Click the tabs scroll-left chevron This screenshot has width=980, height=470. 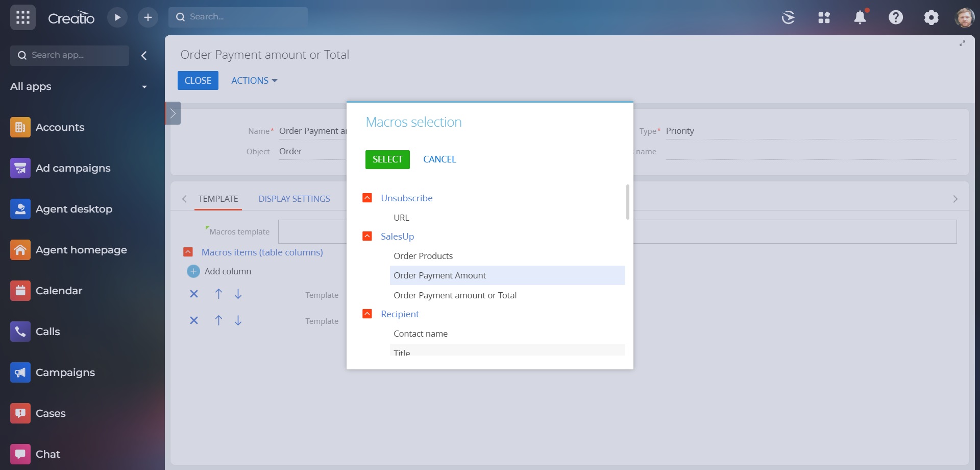click(x=184, y=199)
